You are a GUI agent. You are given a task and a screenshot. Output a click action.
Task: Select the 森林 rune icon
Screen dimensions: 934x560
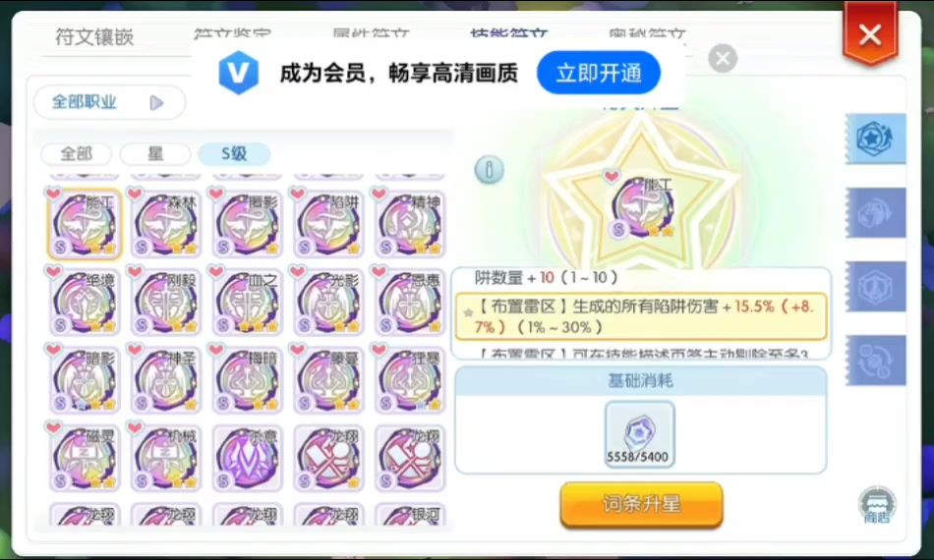(165, 224)
